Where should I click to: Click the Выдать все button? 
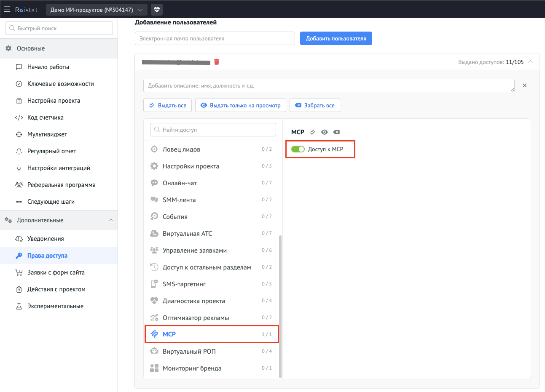pyautogui.click(x=168, y=105)
